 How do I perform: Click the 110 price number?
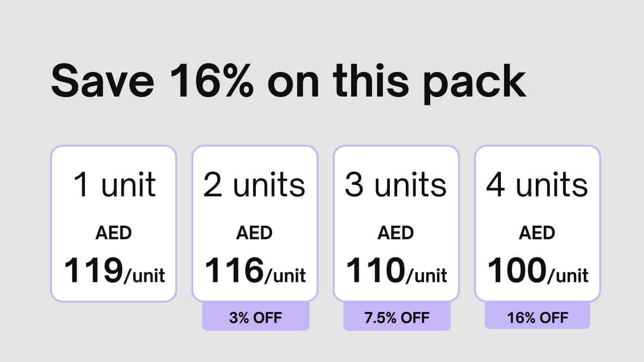tap(375, 271)
